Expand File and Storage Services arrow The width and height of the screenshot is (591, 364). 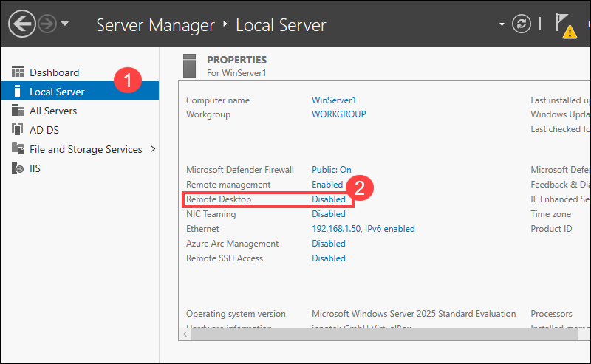[152, 149]
